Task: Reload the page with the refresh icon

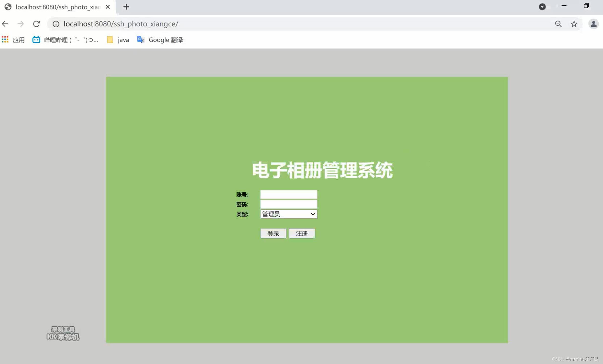Action: pyautogui.click(x=36, y=24)
